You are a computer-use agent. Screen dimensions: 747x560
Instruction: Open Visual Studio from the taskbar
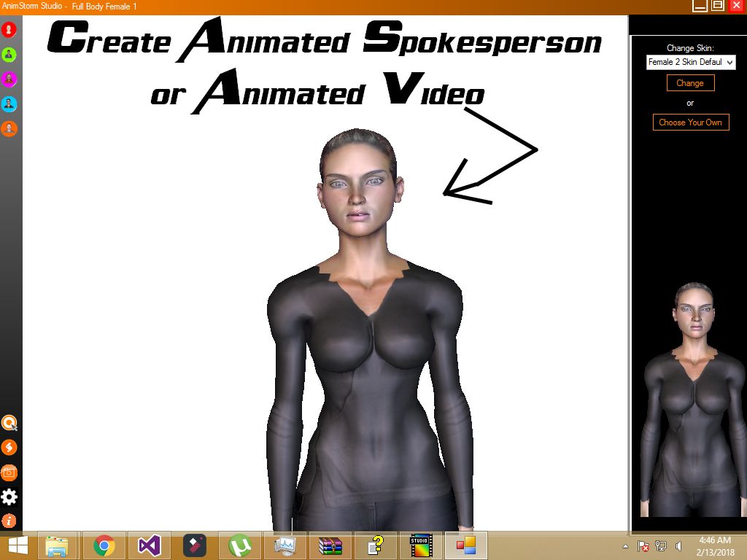coord(149,545)
